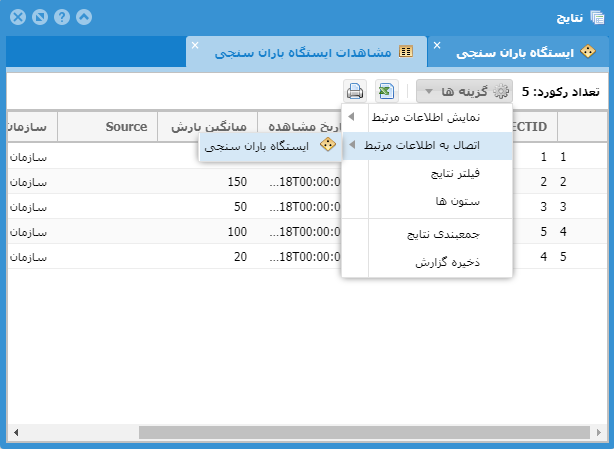Close the ایستگاه باران سنجی tab

[437, 45]
